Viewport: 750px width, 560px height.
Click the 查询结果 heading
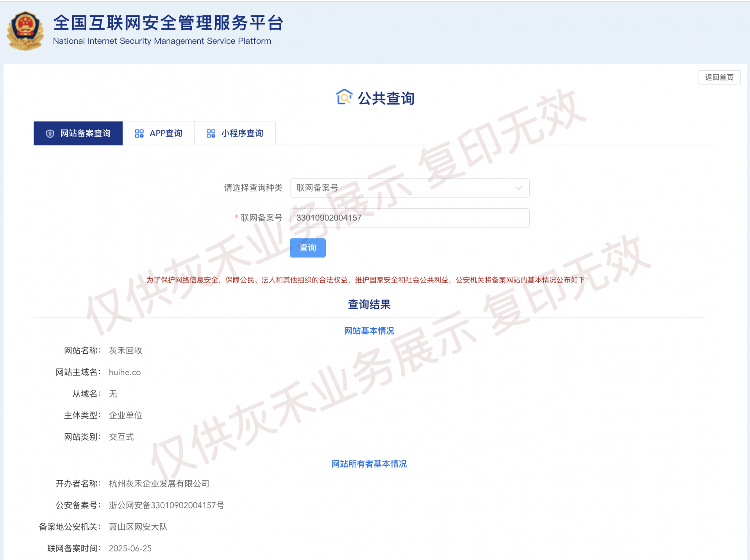coord(369,304)
